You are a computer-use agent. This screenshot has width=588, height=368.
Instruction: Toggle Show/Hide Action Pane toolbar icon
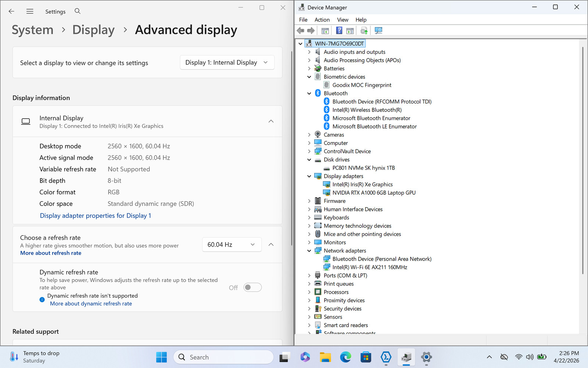point(350,31)
